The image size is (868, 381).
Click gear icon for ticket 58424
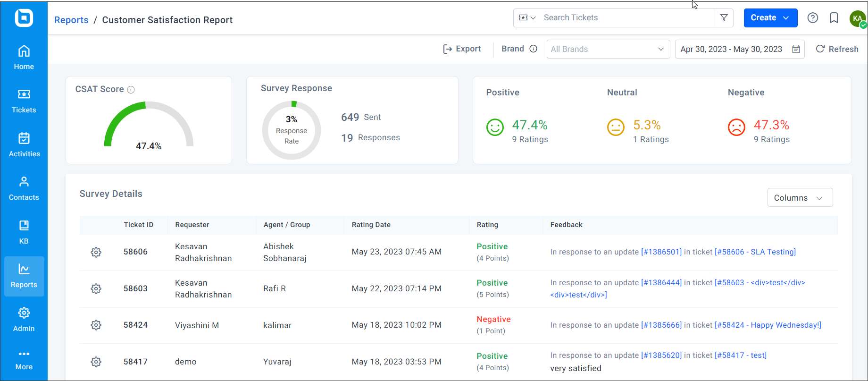click(x=96, y=325)
